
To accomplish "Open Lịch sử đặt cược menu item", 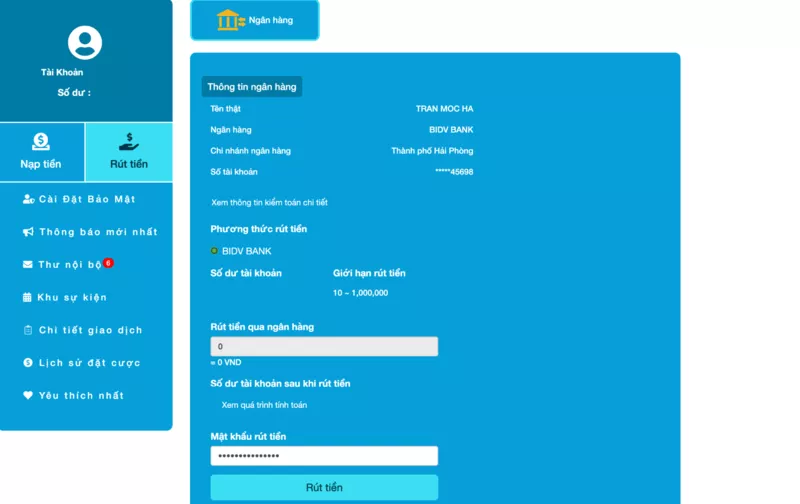I will pyautogui.click(x=89, y=363).
